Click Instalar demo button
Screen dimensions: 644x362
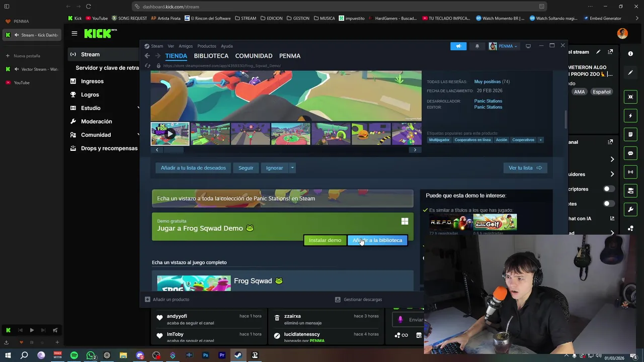pos(325,240)
